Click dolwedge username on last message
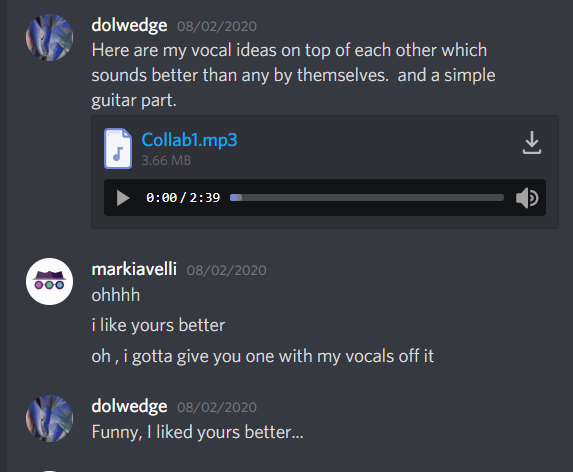Image resolution: width=573 pixels, height=472 pixels. [129, 406]
